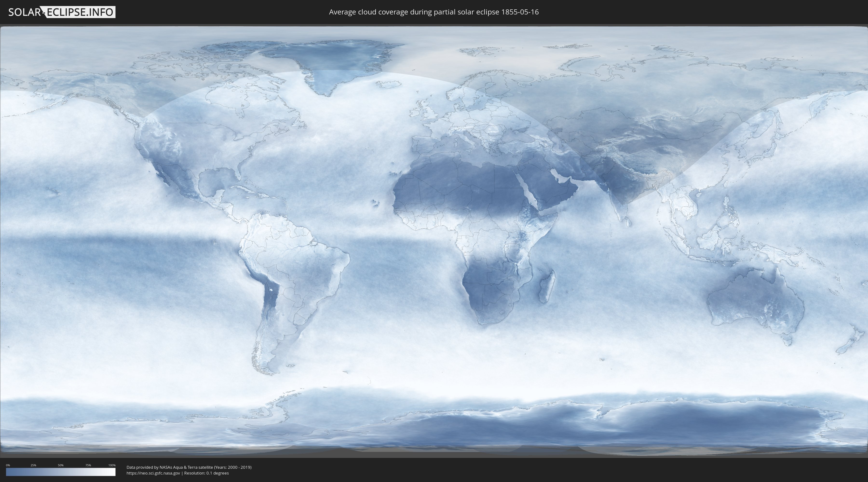This screenshot has height=482, width=868.
Task: Click the cloud coverage title for eclipse 1855-05-16
Action: pos(434,12)
